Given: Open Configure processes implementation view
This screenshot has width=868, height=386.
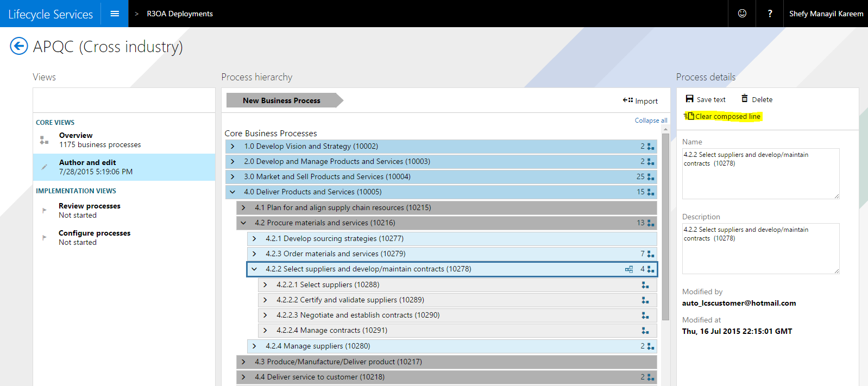Looking at the screenshot, I should pyautogui.click(x=94, y=238).
